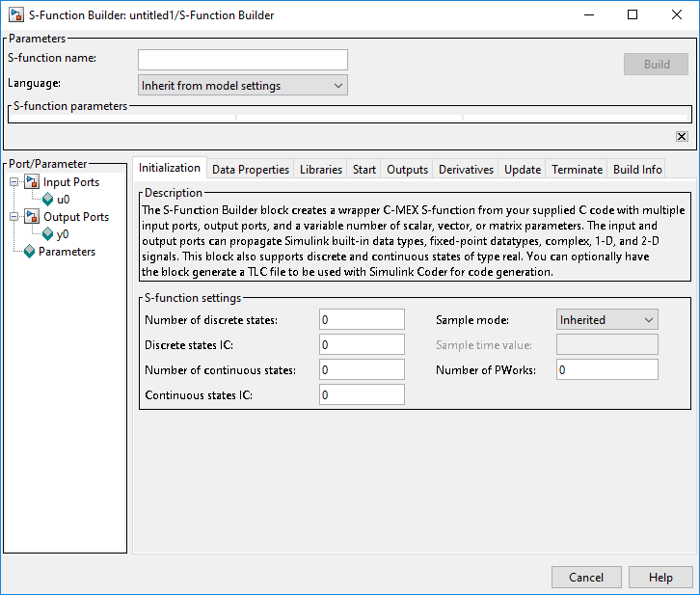
Task: Collapse the Output Ports tree node
Action: (x=14, y=216)
